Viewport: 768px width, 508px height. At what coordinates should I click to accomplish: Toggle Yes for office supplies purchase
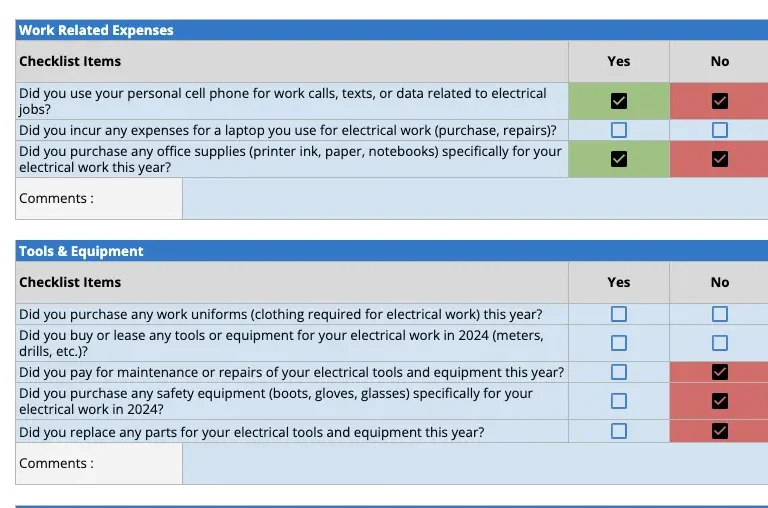click(619, 159)
